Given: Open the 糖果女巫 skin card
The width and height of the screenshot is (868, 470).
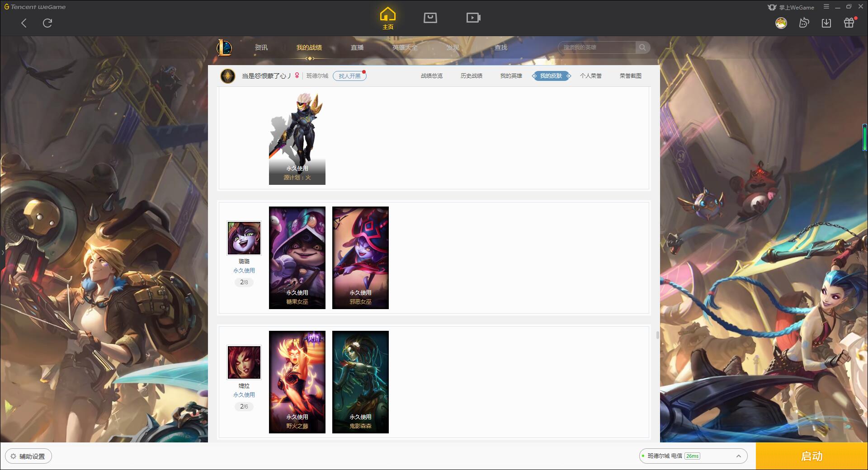Looking at the screenshot, I should point(297,258).
